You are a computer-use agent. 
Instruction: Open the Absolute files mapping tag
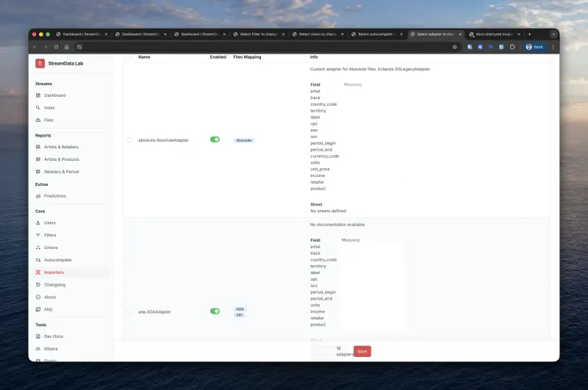point(244,140)
